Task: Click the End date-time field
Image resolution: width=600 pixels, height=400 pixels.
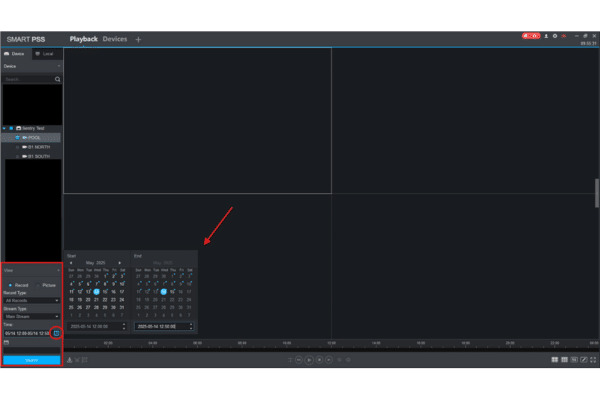Action: point(161,327)
